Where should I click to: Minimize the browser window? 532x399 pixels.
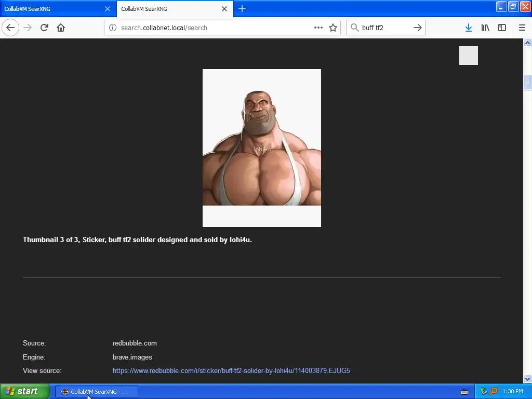click(501, 6)
